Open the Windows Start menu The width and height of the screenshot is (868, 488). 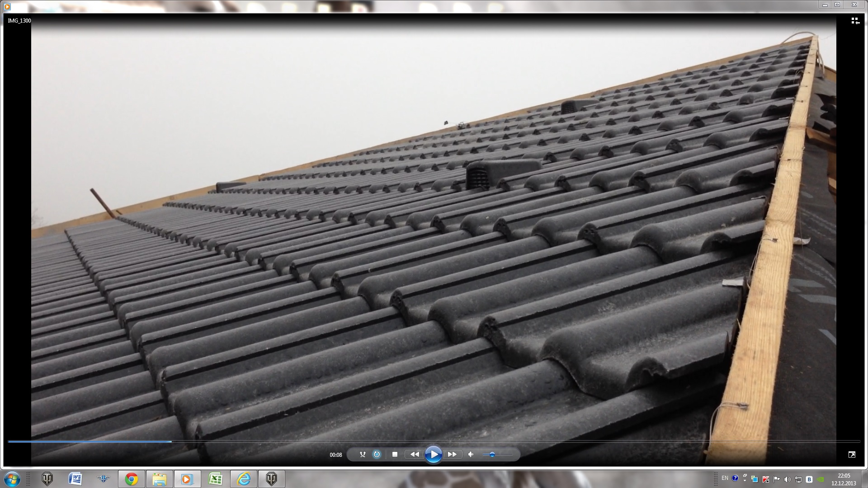[12, 479]
